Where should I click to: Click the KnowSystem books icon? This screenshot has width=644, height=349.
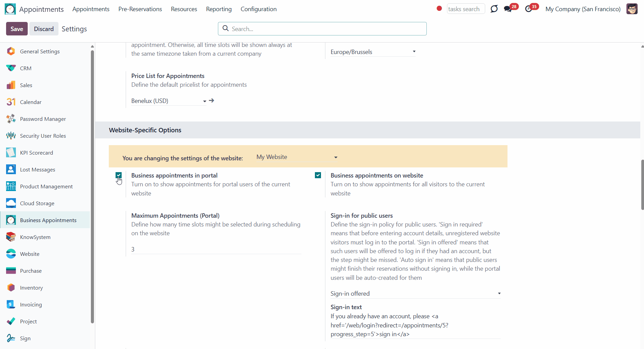tap(11, 237)
